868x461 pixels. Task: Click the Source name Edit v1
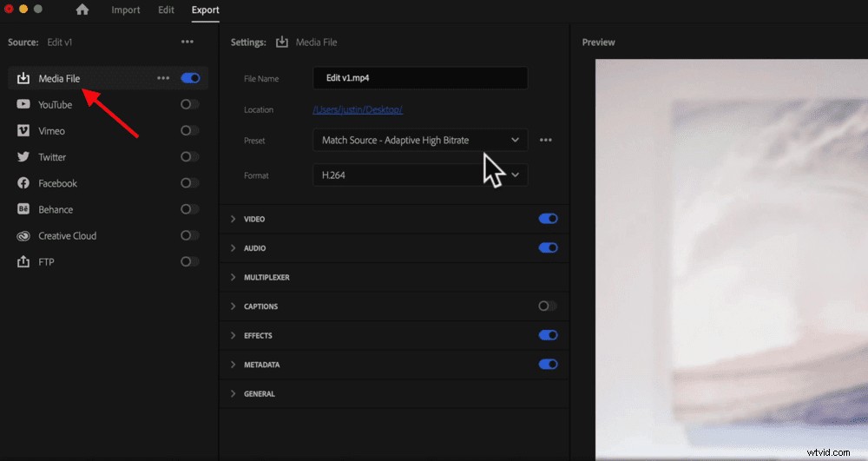click(x=59, y=42)
